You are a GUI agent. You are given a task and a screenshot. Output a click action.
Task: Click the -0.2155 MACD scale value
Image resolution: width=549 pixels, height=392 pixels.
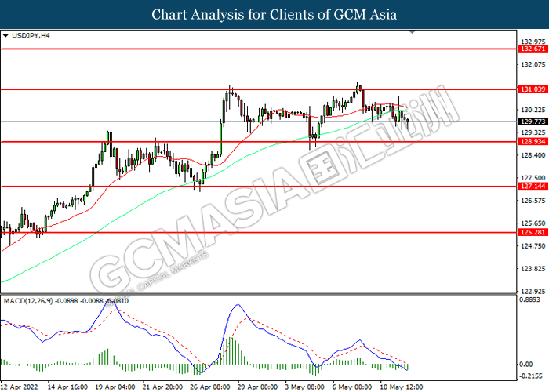point(531,376)
